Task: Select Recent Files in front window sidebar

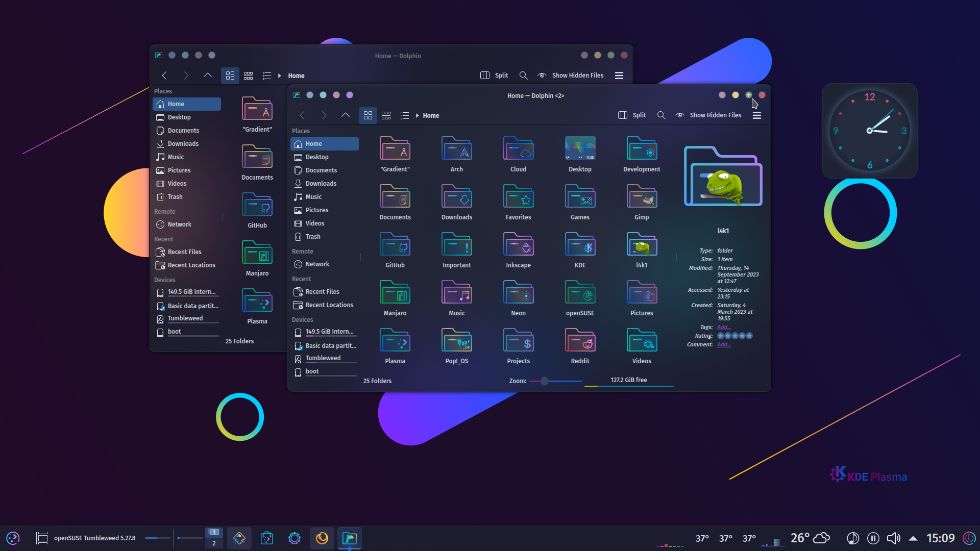Action: 325,292
